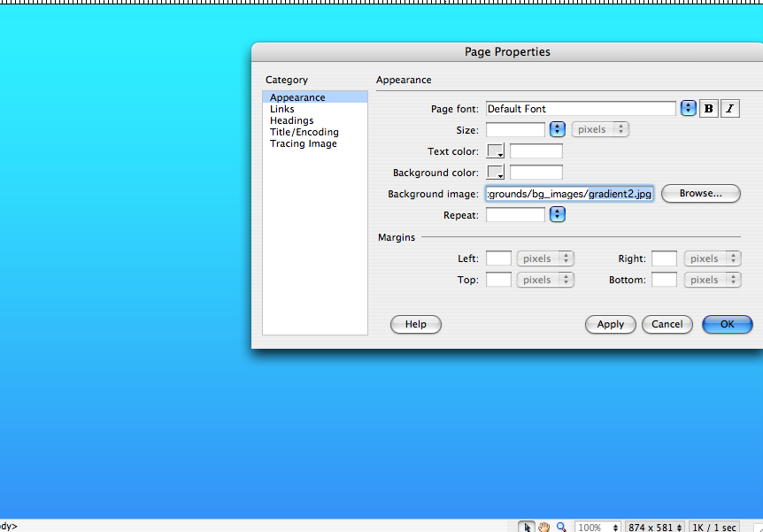
Task: Open the Text color swatch picker
Action: point(495,151)
